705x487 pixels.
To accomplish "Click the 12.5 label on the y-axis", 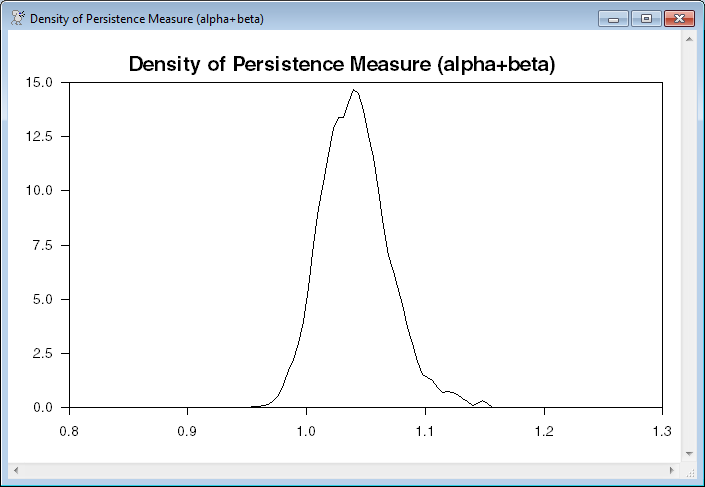I will pyautogui.click(x=48, y=136).
